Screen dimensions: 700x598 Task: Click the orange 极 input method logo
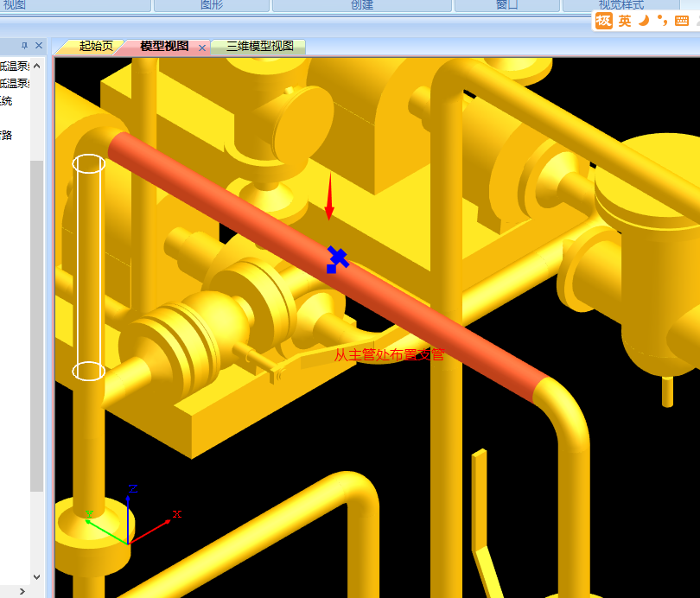tap(604, 21)
